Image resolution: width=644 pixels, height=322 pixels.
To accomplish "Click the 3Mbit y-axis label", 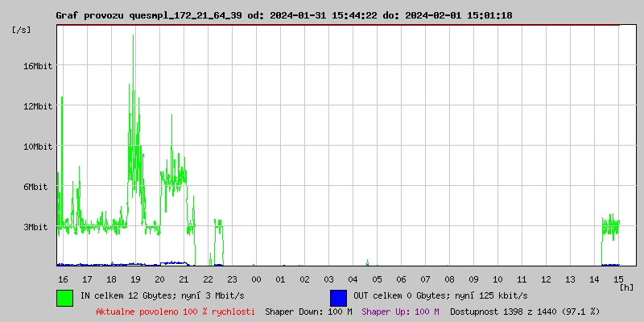I will 38,227.
